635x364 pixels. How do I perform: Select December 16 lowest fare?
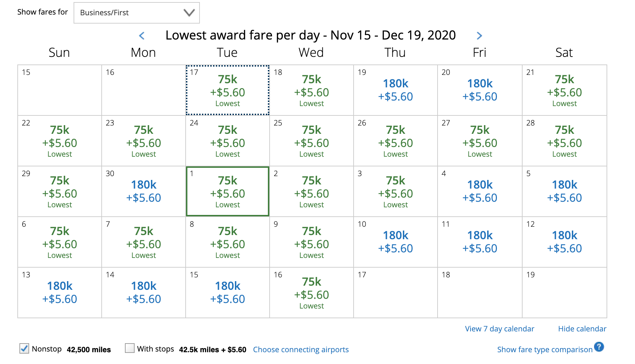point(312,293)
